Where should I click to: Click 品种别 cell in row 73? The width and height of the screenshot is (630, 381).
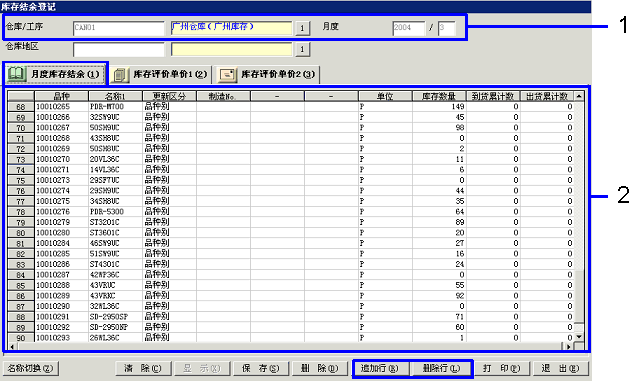pyautogui.click(x=169, y=159)
